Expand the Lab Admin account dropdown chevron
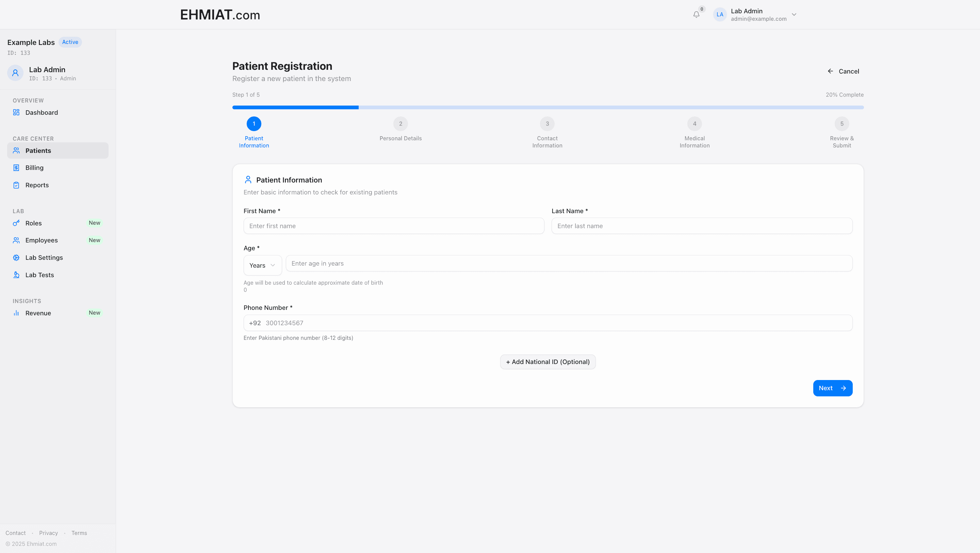The width and height of the screenshot is (980, 553). click(794, 14)
